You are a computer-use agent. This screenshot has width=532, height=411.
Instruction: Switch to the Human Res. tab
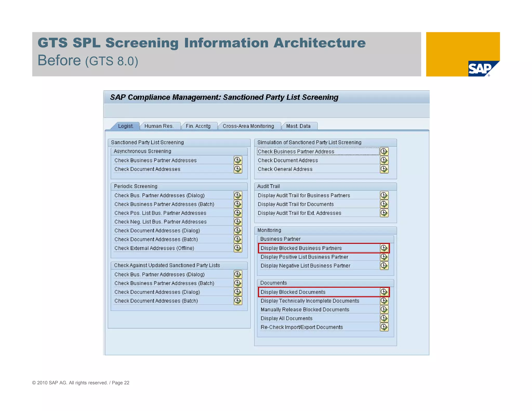(x=159, y=126)
